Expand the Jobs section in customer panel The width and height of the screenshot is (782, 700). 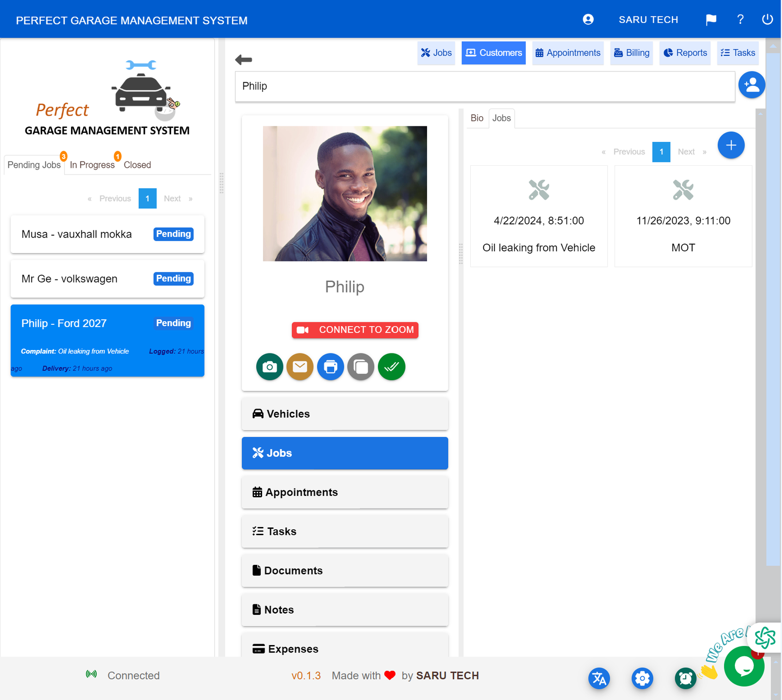pyautogui.click(x=345, y=453)
